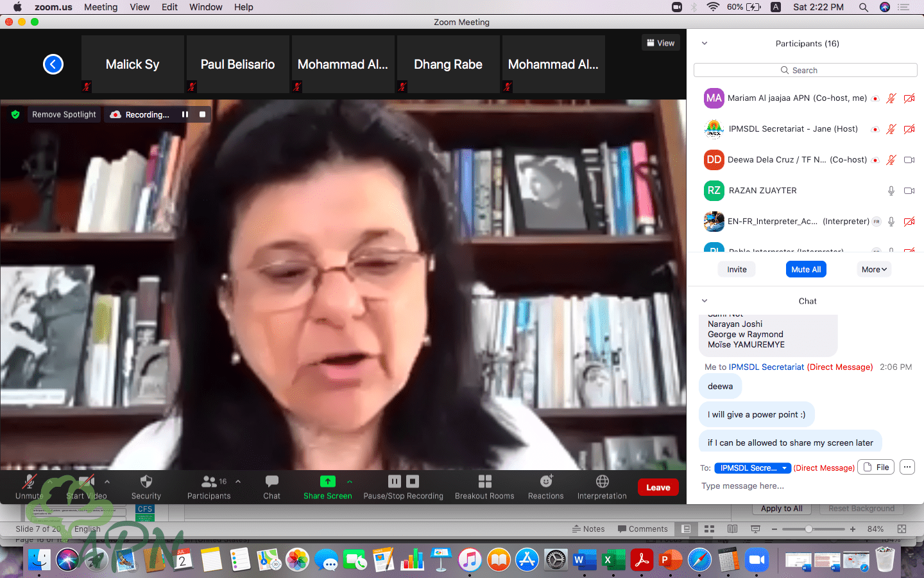Toggle IPMSDL Secretariat's muted microphone

click(x=891, y=129)
